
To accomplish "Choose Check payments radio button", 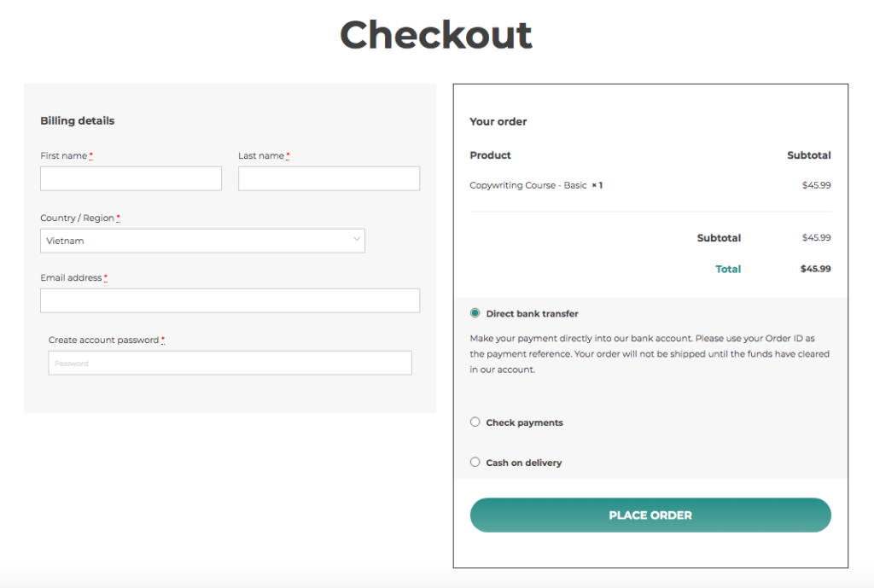I will pos(475,422).
